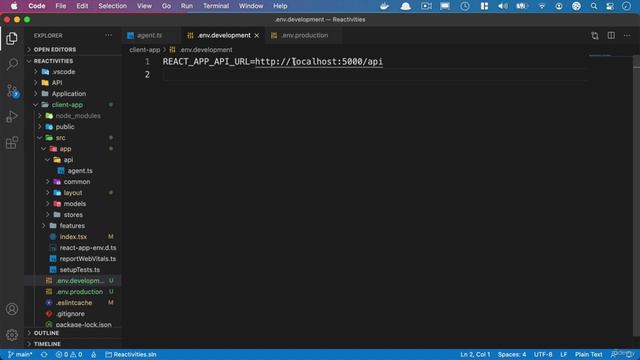The width and height of the screenshot is (640, 360).
Task: Expand the stores folder
Action: (73, 215)
